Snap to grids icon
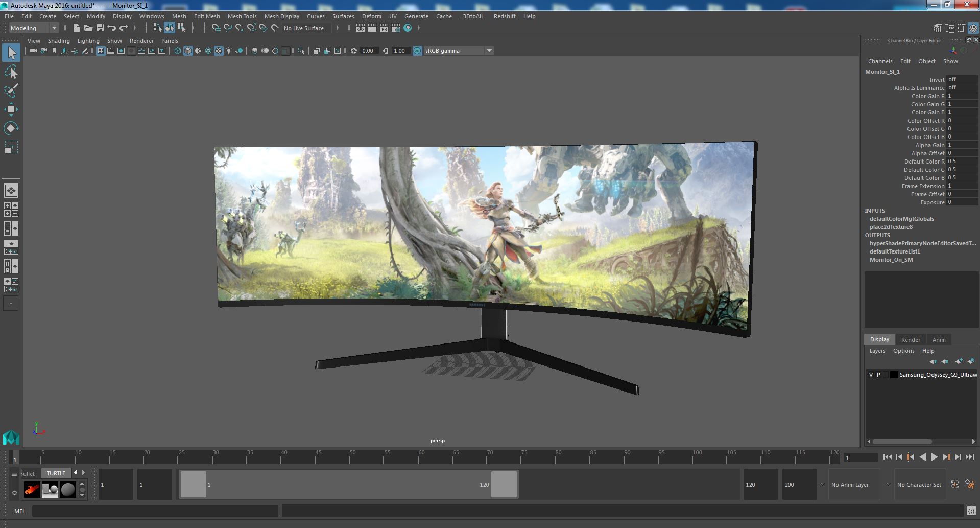Image resolution: width=980 pixels, height=528 pixels. click(x=216, y=28)
